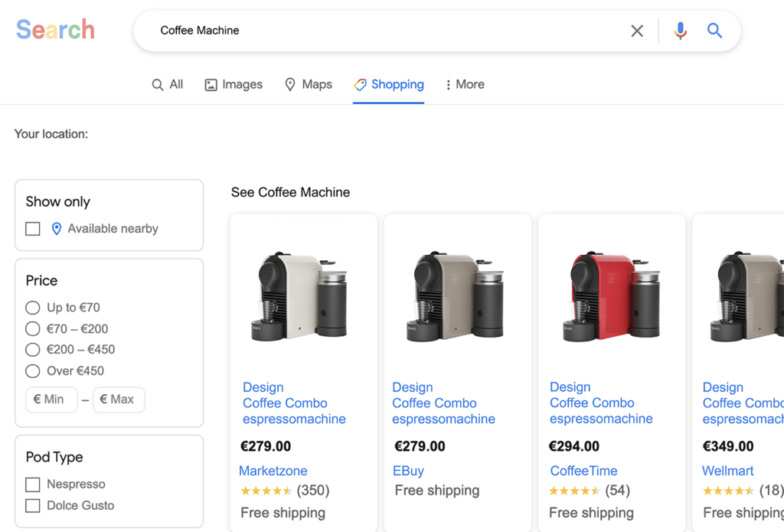784x532 pixels.
Task: Click the Your location label
Action: point(51,134)
